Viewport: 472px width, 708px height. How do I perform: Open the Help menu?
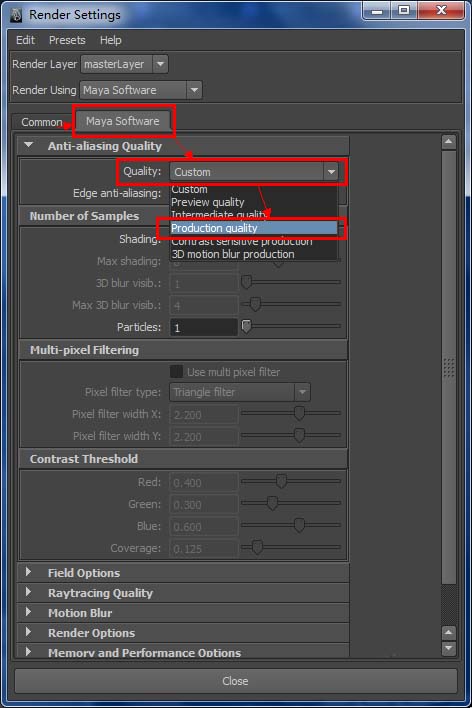click(111, 40)
